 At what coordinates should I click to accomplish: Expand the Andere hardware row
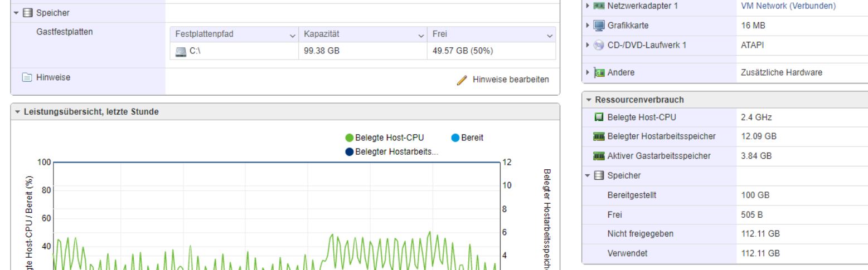(x=587, y=72)
